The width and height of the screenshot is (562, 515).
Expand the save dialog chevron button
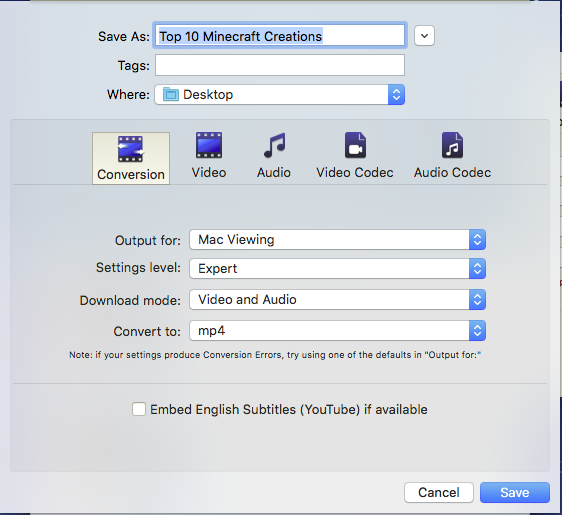[424, 36]
